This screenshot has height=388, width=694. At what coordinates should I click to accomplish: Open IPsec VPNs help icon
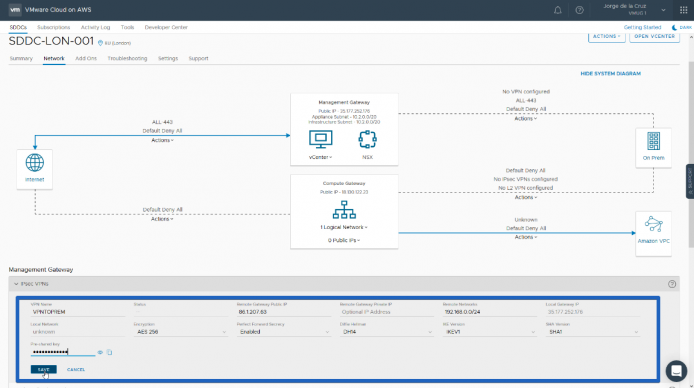coord(672,284)
